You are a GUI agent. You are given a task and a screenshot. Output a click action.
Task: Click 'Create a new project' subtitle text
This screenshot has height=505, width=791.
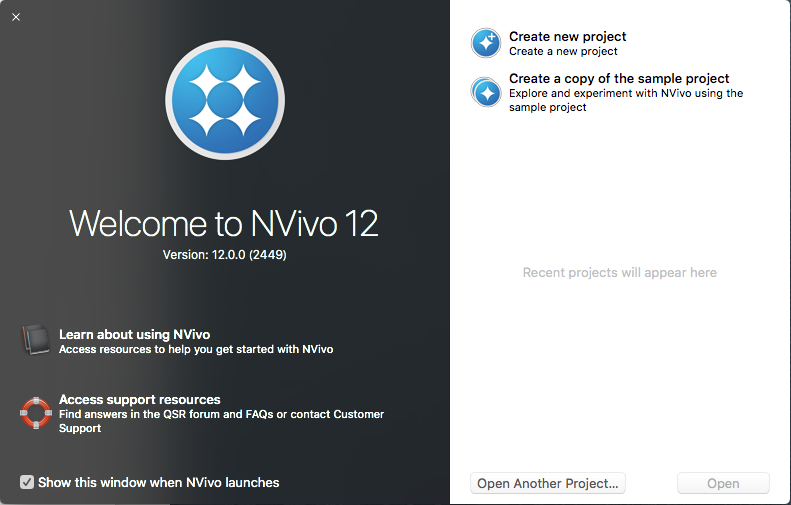click(x=563, y=51)
